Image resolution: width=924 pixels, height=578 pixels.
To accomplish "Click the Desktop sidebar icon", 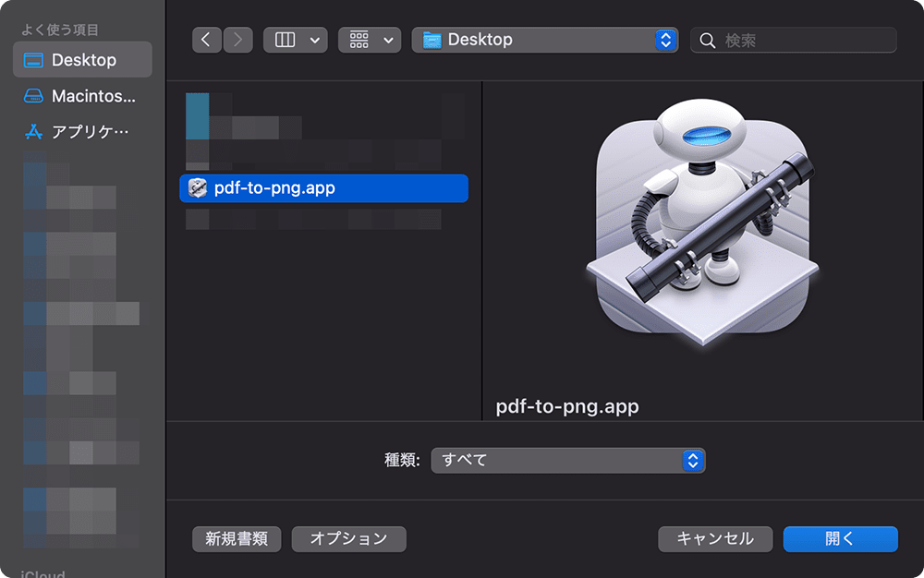I will tap(33, 60).
